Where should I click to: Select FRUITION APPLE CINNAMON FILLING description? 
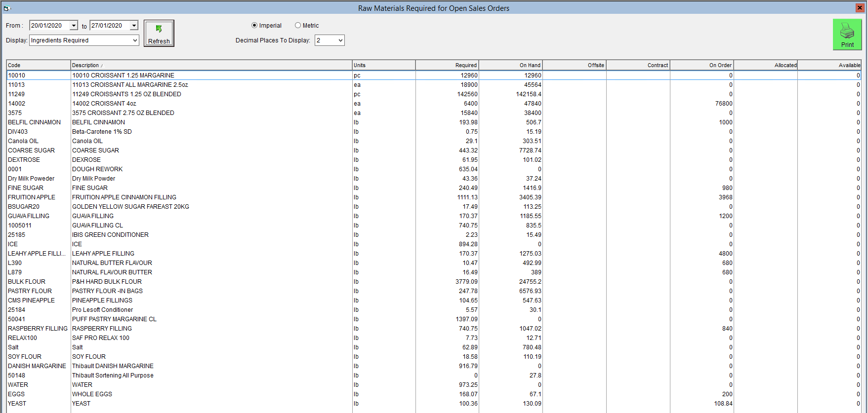click(124, 197)
